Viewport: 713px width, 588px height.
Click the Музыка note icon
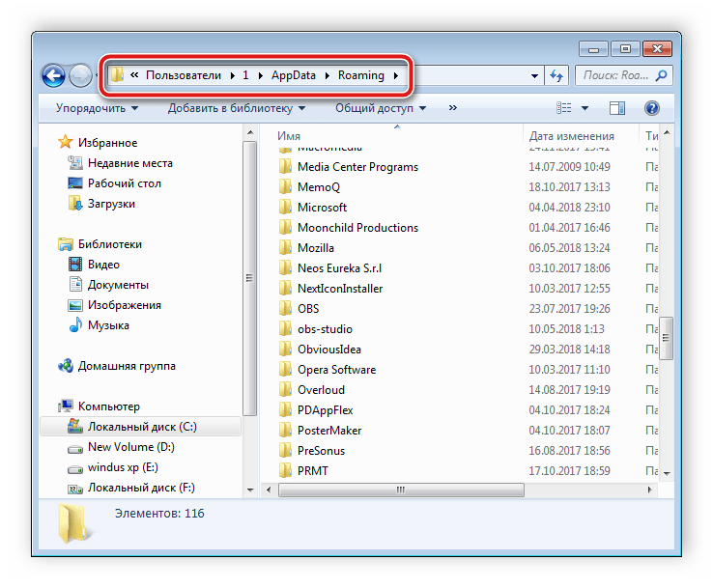pos(75,325)
